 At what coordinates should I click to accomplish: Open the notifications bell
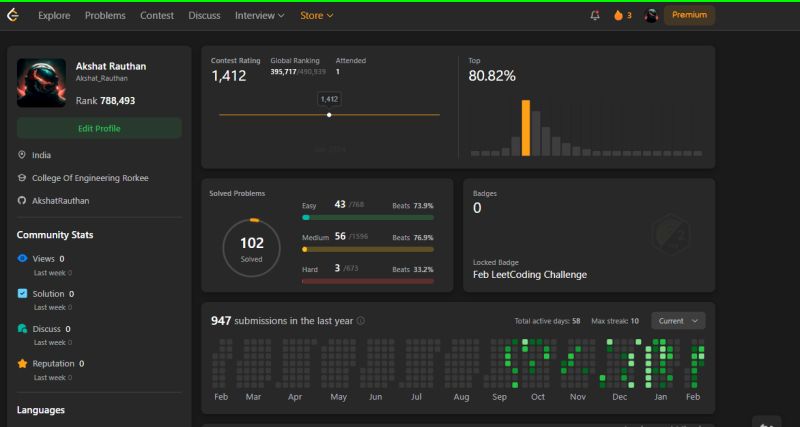pyautogui.click(x=595, y=15)
